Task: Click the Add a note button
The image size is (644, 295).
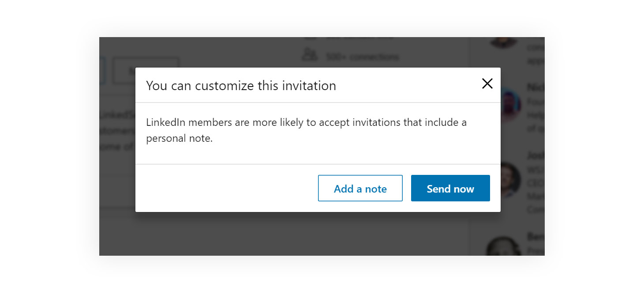Action: click(360, 189)
